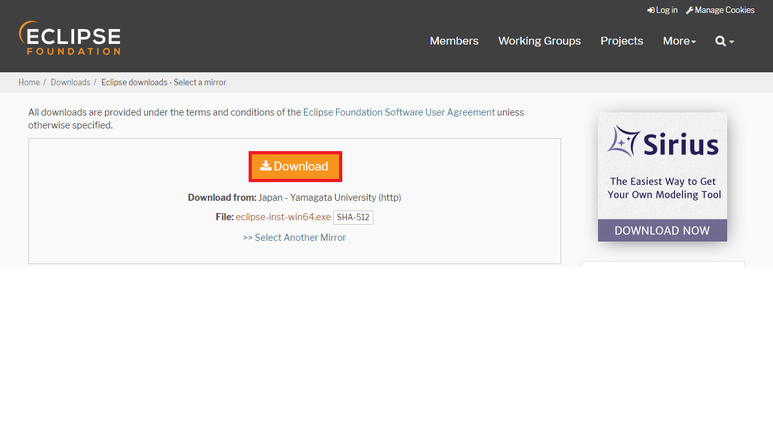Click 'The Easiest Way to Get' ad text
The width and height of the screenshot is (773, 432).
click(x=663, y=181)
